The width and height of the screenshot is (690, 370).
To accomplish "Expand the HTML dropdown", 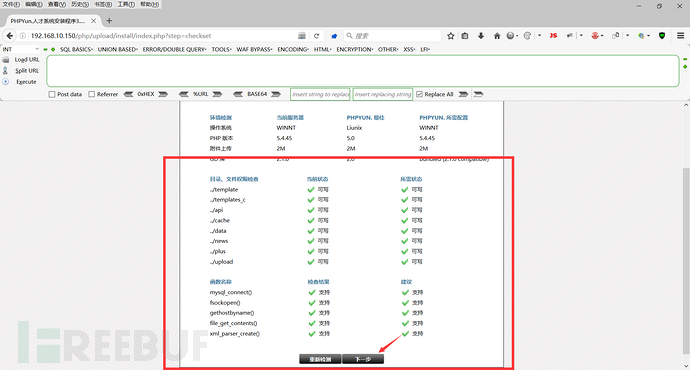I will (x=323, y=49).
